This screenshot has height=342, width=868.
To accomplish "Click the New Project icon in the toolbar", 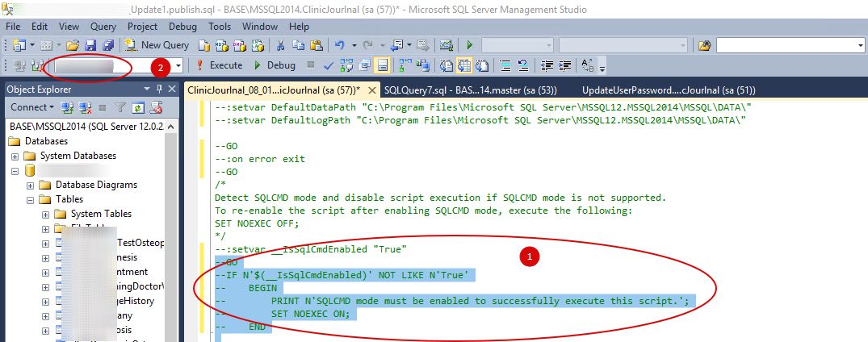I will coord(19,45).
